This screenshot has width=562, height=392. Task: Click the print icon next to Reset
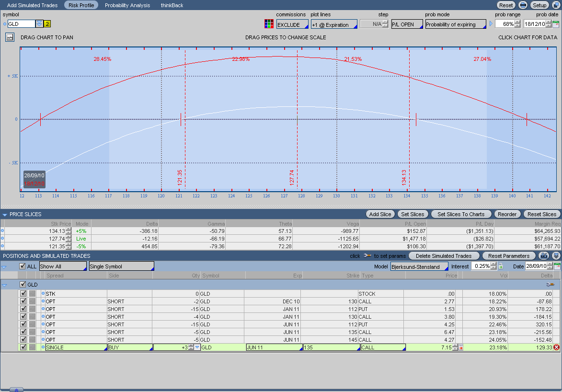(523, 5)
